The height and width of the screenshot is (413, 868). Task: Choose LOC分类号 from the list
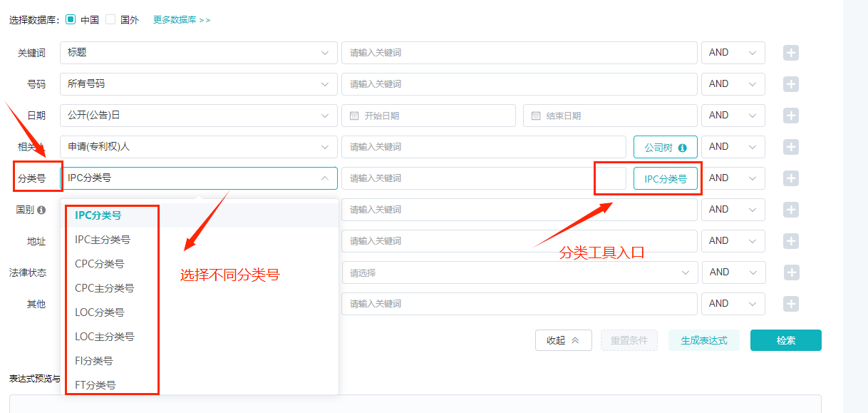pos(200,312)
